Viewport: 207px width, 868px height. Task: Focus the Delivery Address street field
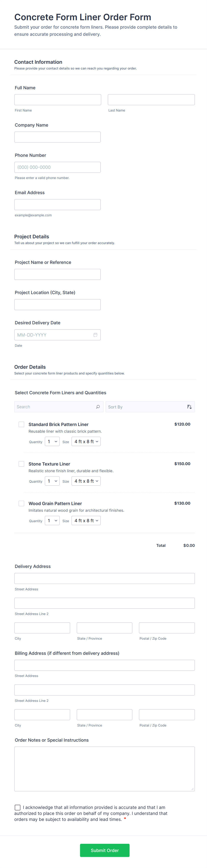(x=104, y=578)
